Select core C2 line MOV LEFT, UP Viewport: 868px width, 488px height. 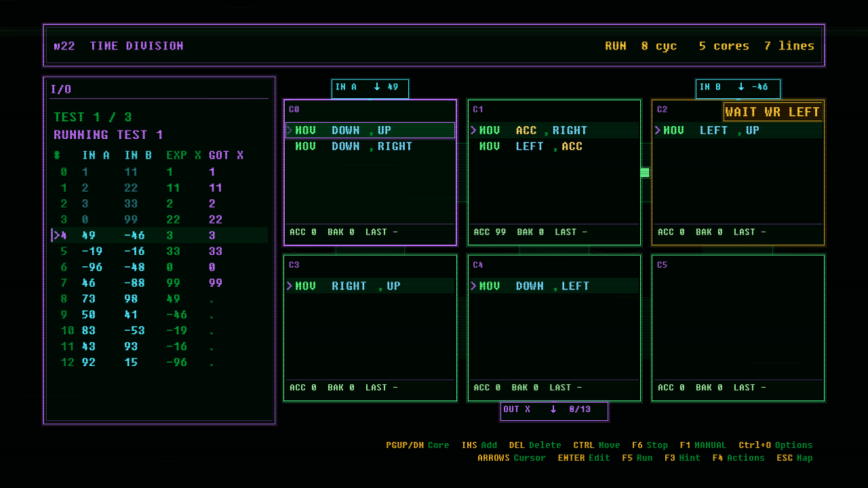[x=738, y=130]
